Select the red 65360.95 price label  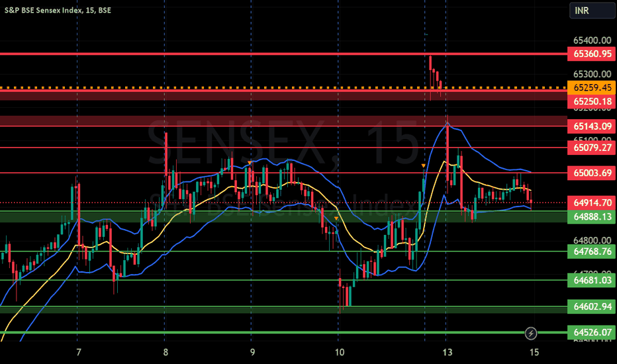[591, 54]
